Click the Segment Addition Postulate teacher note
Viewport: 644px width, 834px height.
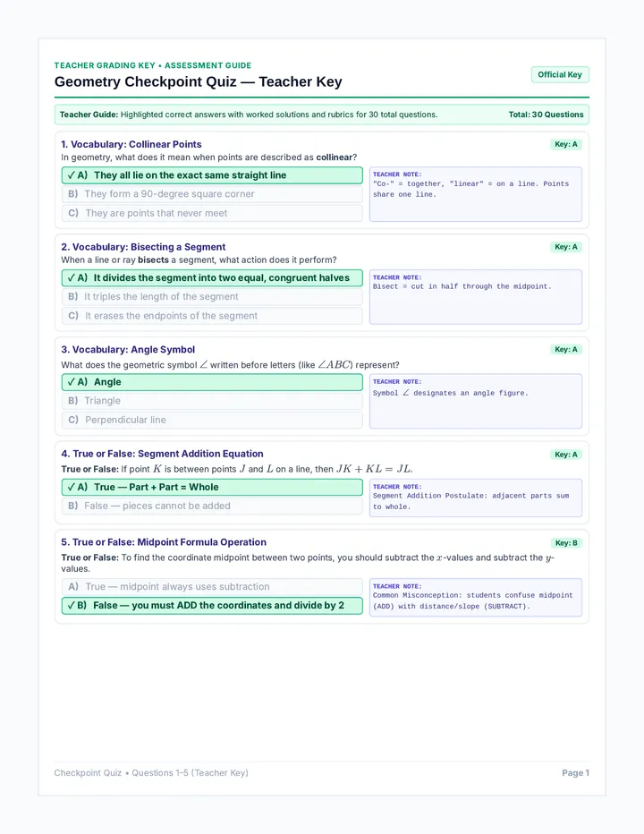click(476, 498)
